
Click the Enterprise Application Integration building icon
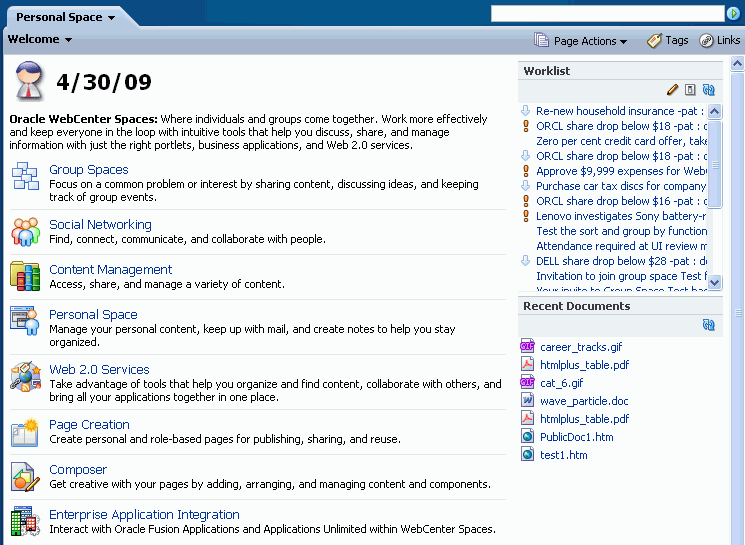click(25, 521)
